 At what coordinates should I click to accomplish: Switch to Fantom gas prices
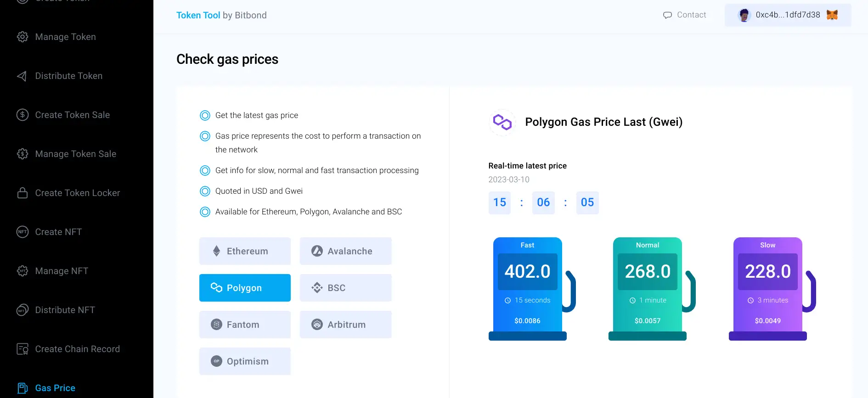coord(245,325)
